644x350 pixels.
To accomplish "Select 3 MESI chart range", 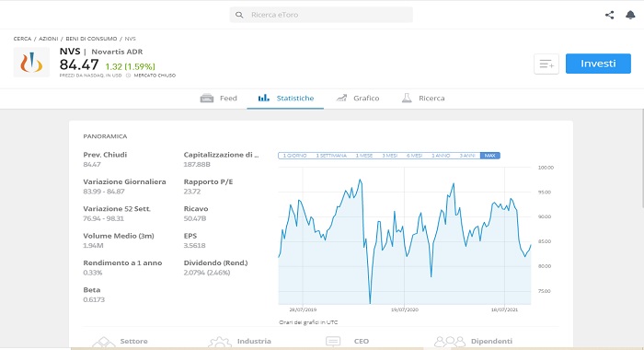I will [389, 156].
